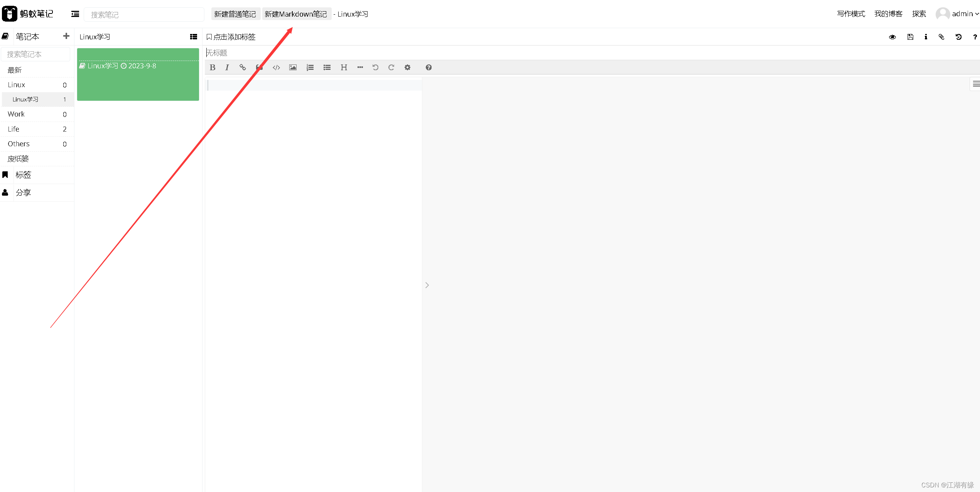Click the Settings gear icon

pyautogui.click(x=408, y=67)
